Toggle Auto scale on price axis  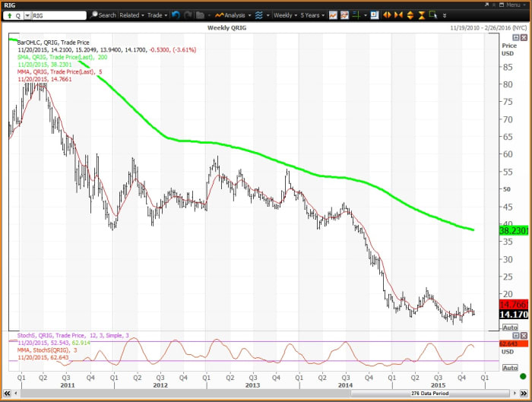pos(509,327)
